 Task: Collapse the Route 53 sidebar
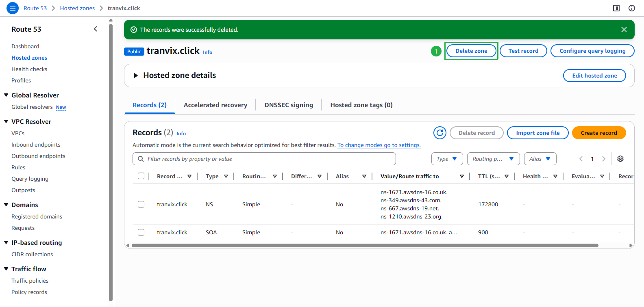(x=96, y=29)
